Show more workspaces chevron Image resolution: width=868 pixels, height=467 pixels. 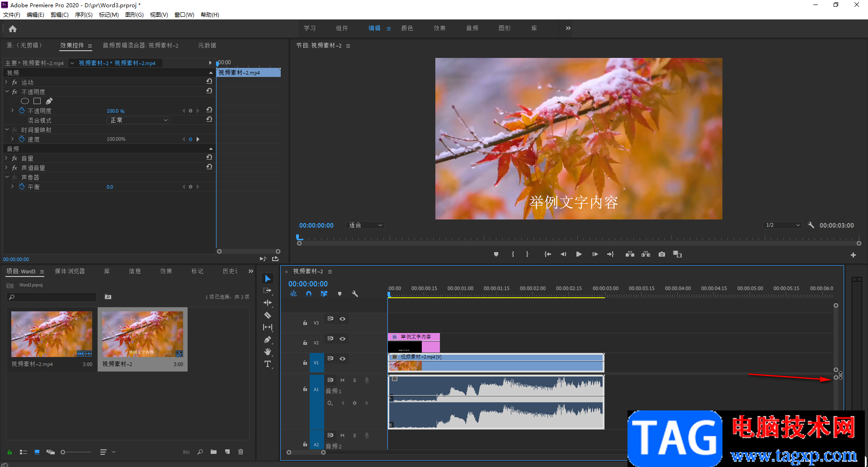coord(568,28)
